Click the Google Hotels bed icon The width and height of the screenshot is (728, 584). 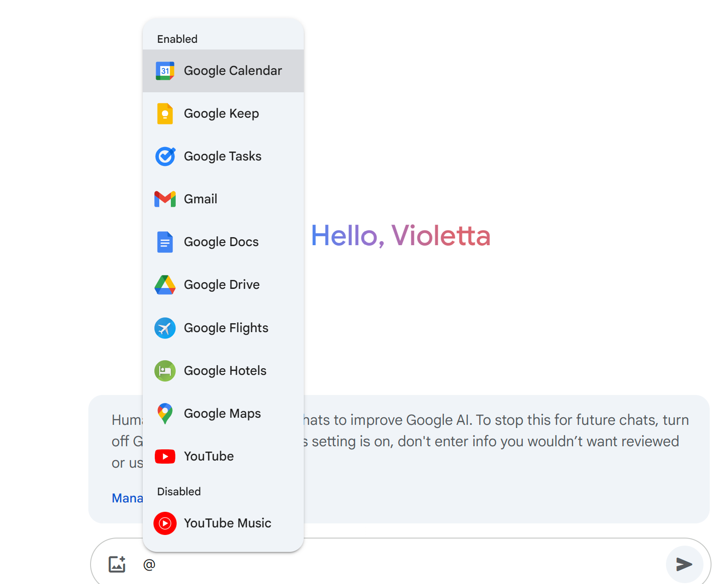pos(165,371)
